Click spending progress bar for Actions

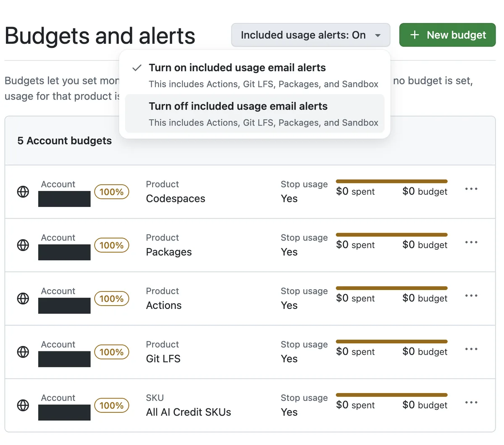click(392, 288)
